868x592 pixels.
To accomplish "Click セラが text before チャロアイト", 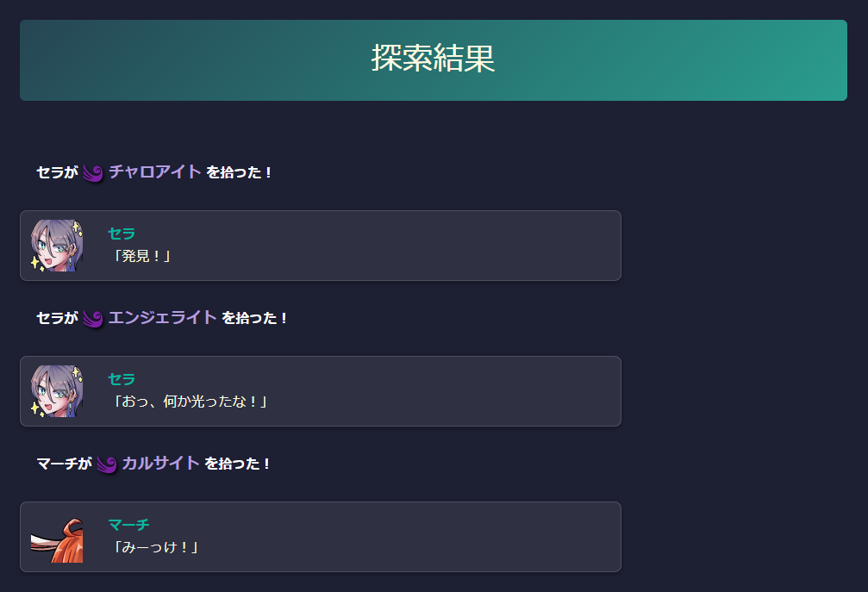I will (57, 172).
